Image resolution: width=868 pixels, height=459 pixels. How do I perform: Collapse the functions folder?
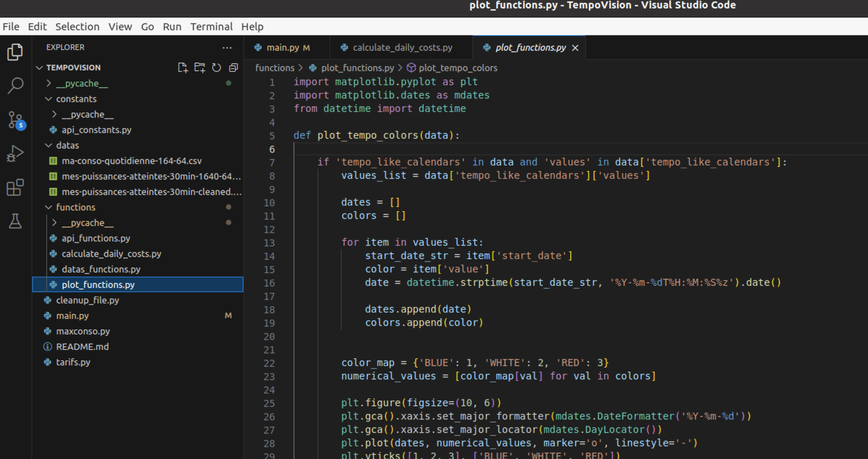pyautogui.click(x=49, y=207)
